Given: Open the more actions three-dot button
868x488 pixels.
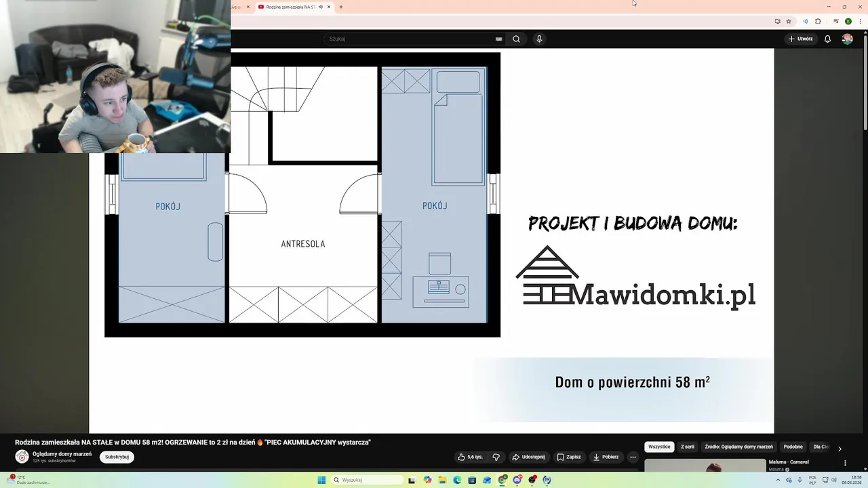Looking at the screenshot, I should (633, 457).
